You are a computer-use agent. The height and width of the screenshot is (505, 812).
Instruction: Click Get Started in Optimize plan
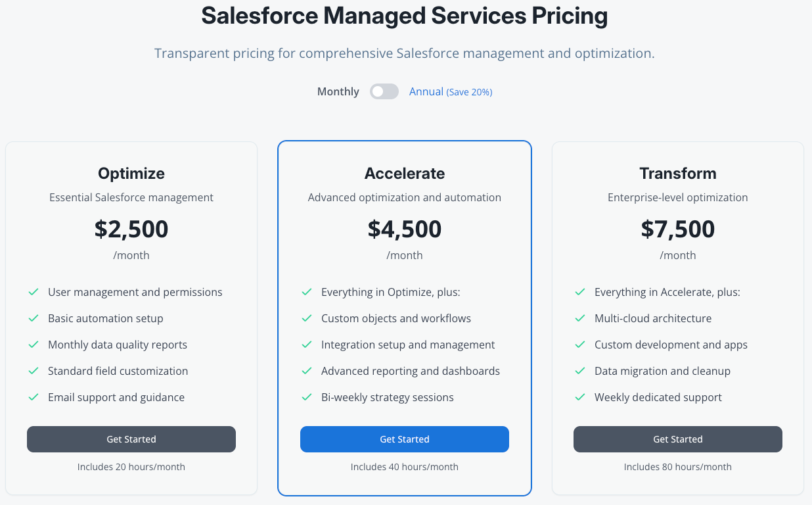[x=131, y=439]
